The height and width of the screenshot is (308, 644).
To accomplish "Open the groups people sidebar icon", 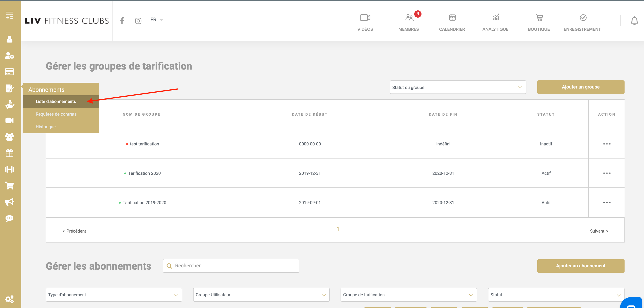I will 9,137.
